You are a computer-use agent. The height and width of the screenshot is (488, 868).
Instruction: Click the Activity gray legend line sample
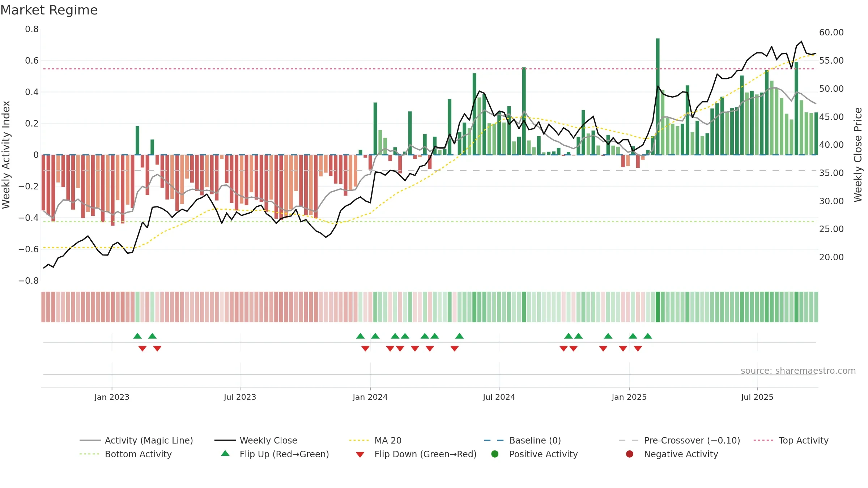(90, 440)
